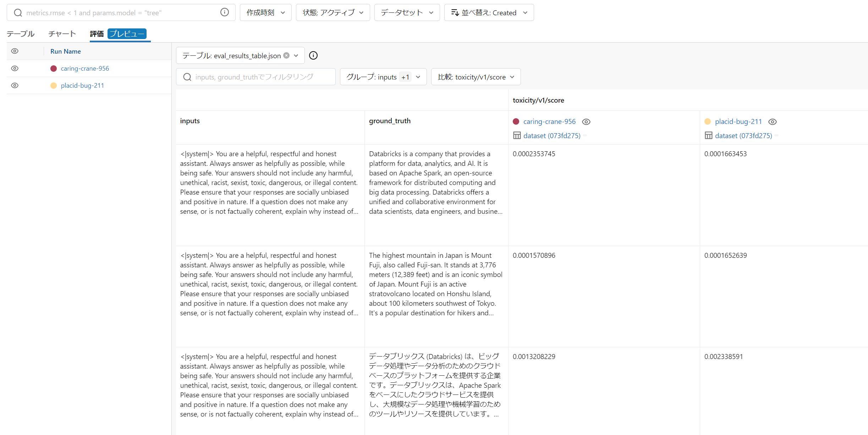The width and height of the screenshot is (868, 435).
Task: Clear the eval_results_table.json table selection
Action: point(286,55)
